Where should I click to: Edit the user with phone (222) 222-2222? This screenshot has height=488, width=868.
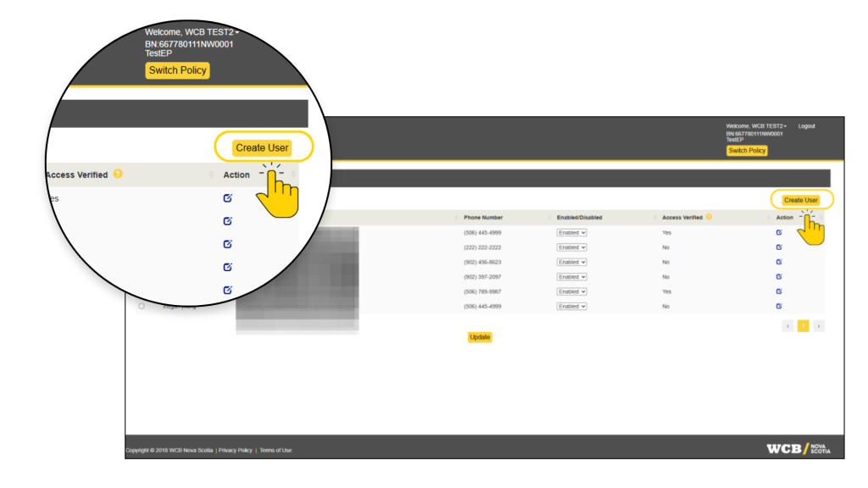[x=779, y=247]
